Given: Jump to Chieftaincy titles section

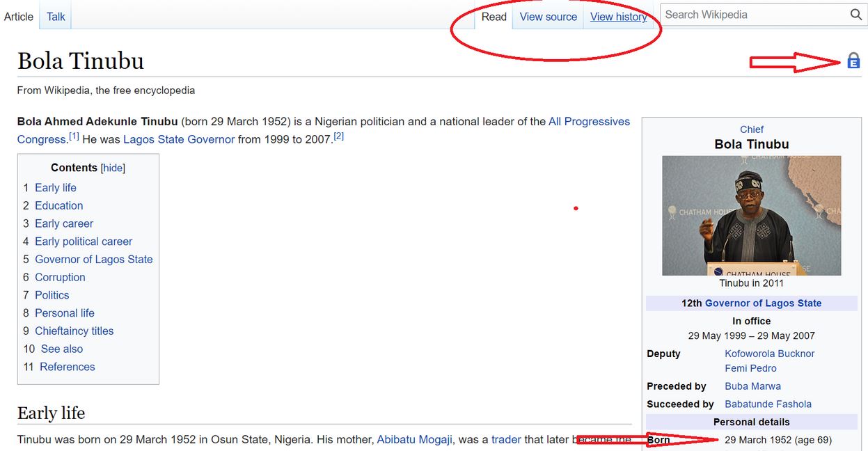Looking at the screenshot, I should pos(74,331).
